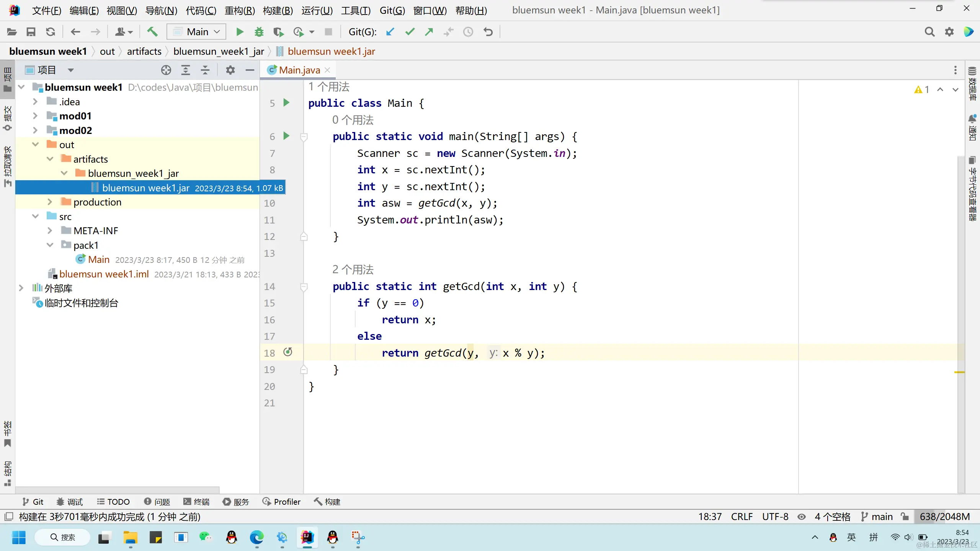Click the recursive call gutter icon on line 18
Screen dimensions: 980x551
pyautogui.click(x=287, y=352)
